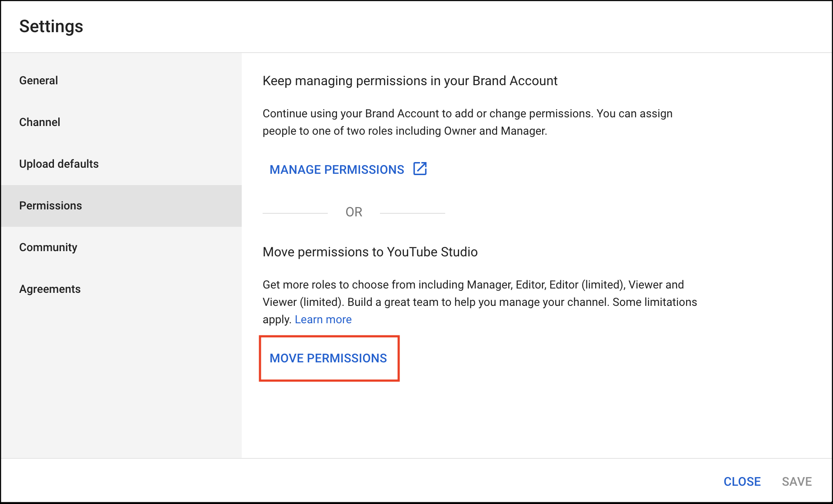Click the OR separator label
The width and height of the screenshot is (833, 504).
point(354,212)
